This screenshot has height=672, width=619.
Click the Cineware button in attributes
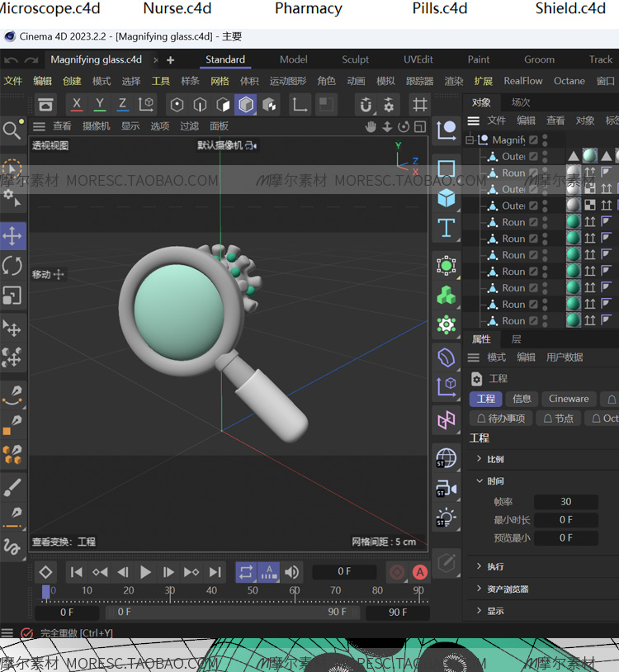tap(569, 399)
